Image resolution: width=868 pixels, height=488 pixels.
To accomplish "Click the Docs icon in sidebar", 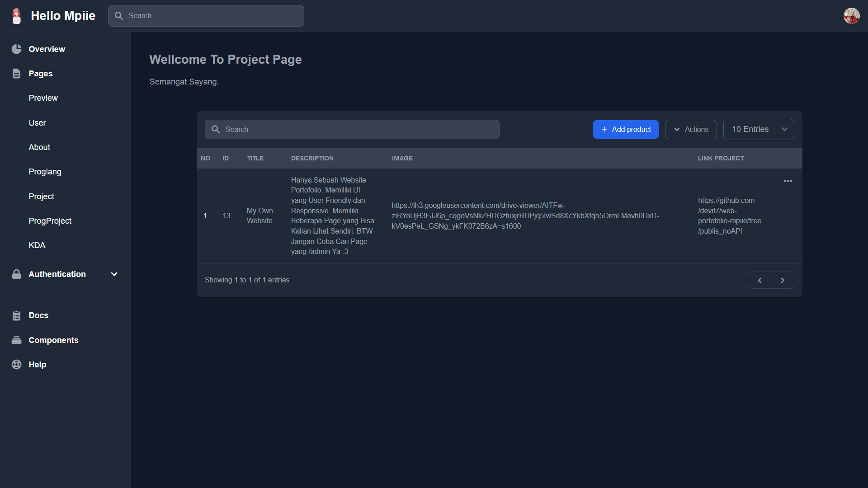I will 16,315.
